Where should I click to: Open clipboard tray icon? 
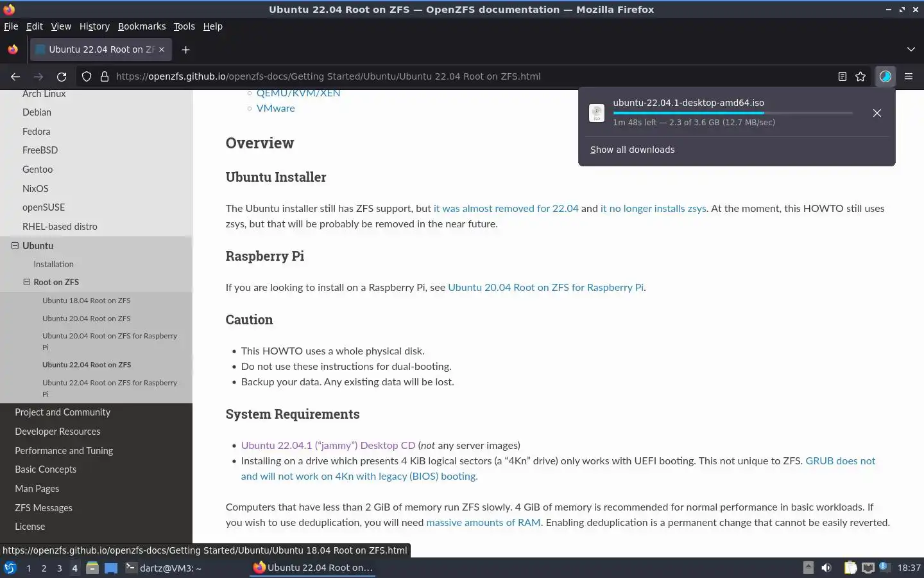tap(850, 568)
